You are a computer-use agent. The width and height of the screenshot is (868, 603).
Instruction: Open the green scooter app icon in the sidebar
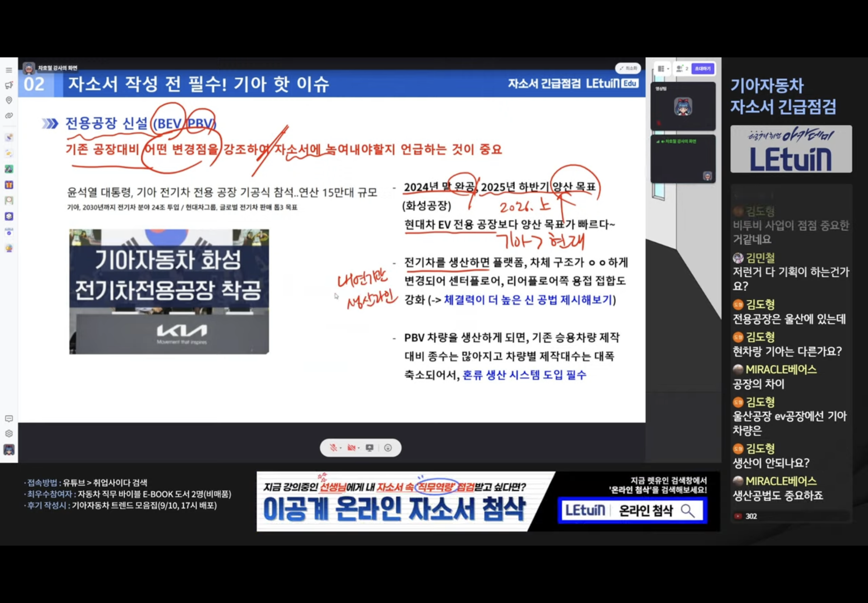9,169
